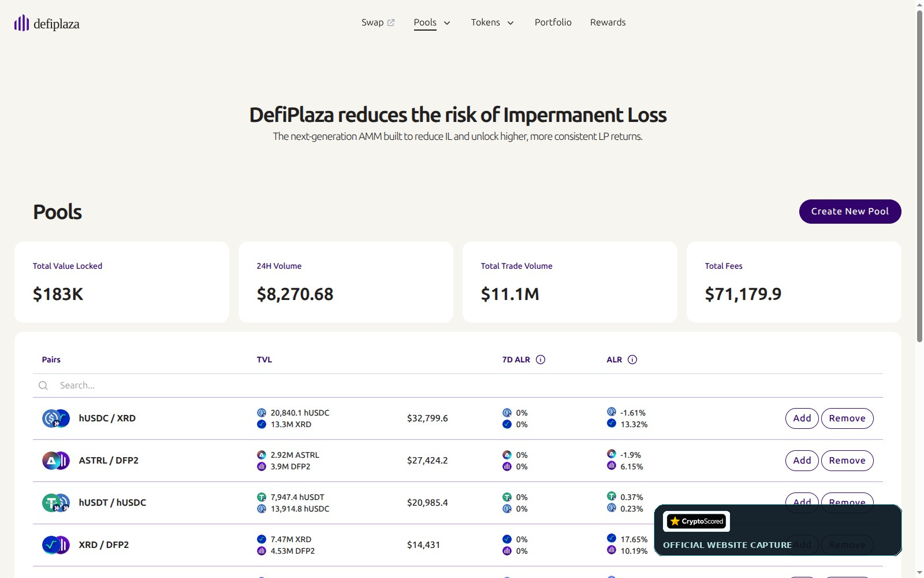Viewport: 924px width, 578px height.
Task: Remove liquidity from hUSDC / XRD
Action: (x=847, y=418)
